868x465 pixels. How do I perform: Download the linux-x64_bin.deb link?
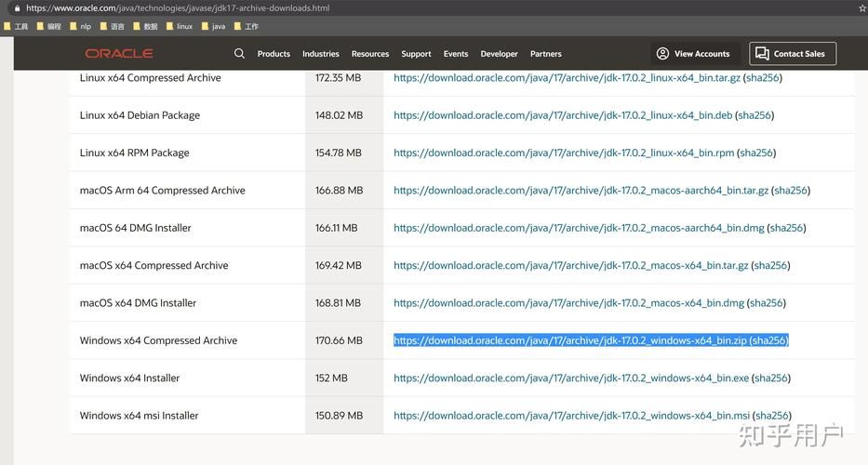pyautogui.click(x=563, y=115)
